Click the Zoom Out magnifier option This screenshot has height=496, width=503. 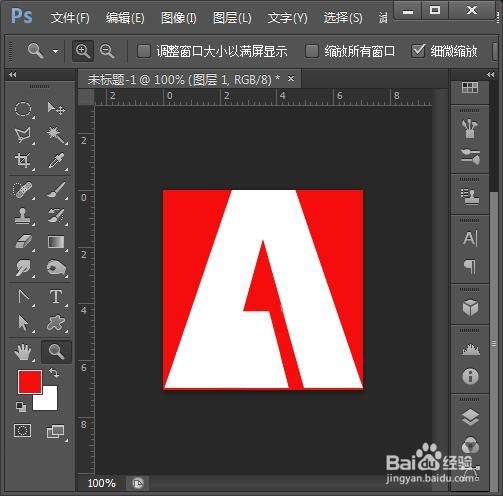click(107, 51)
